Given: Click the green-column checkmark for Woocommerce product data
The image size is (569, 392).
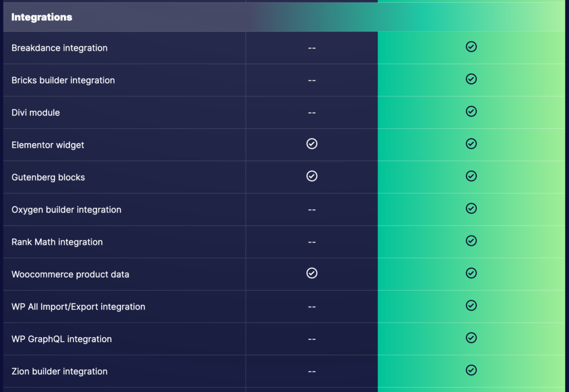Looking at the screenshot, I should coord(471,273).
